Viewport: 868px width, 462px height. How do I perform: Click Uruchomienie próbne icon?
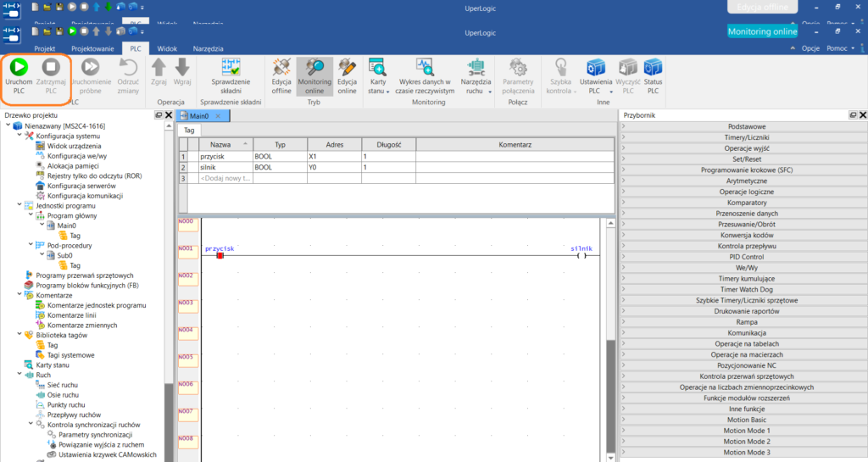(90, 68)
